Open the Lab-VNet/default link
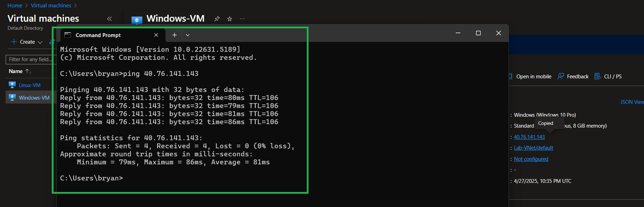The width and height of the screenshot is (644, 207). click(x=533, y=148)
